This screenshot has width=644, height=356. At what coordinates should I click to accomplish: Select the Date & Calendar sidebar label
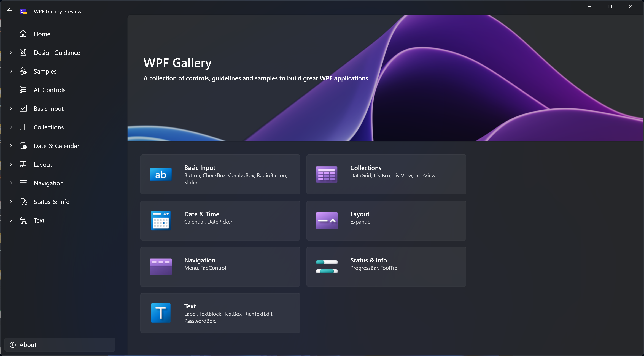[x=56, y=146]
